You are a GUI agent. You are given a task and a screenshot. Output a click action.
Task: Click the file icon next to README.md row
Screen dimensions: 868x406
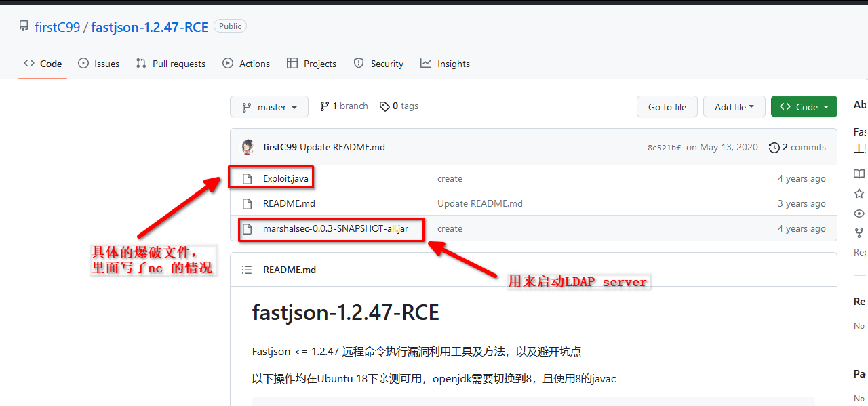click(248, 203)
